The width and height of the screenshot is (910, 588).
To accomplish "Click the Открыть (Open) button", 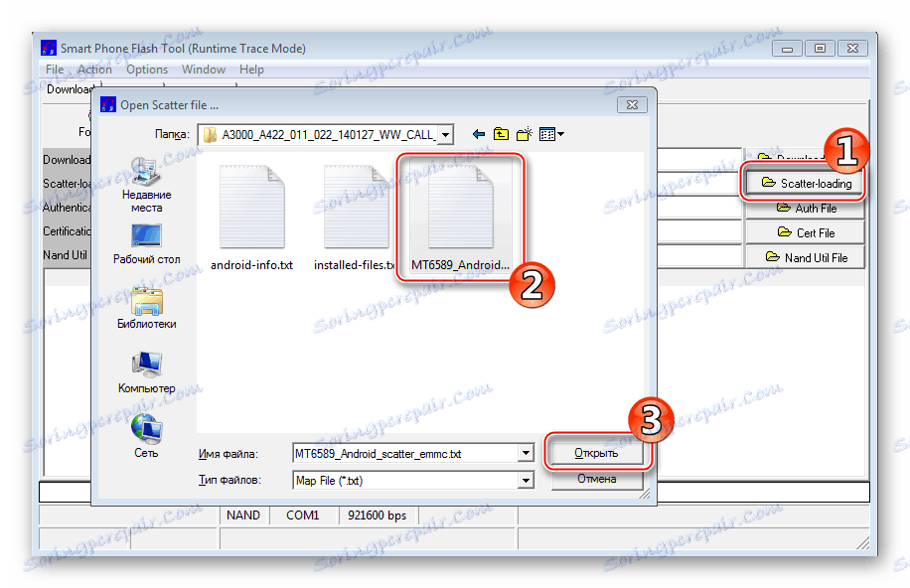I will pos(597,453).
